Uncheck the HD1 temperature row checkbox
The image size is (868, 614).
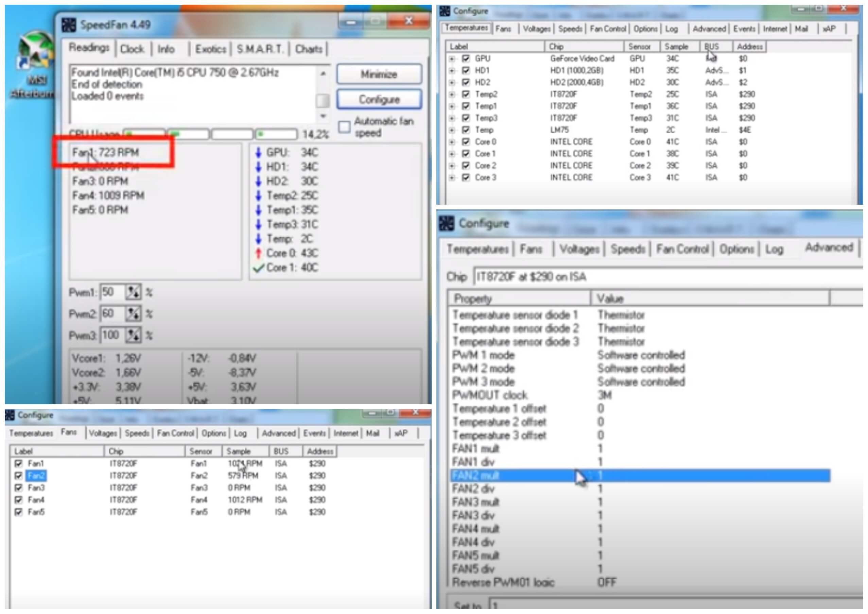[x=466, y=70]
